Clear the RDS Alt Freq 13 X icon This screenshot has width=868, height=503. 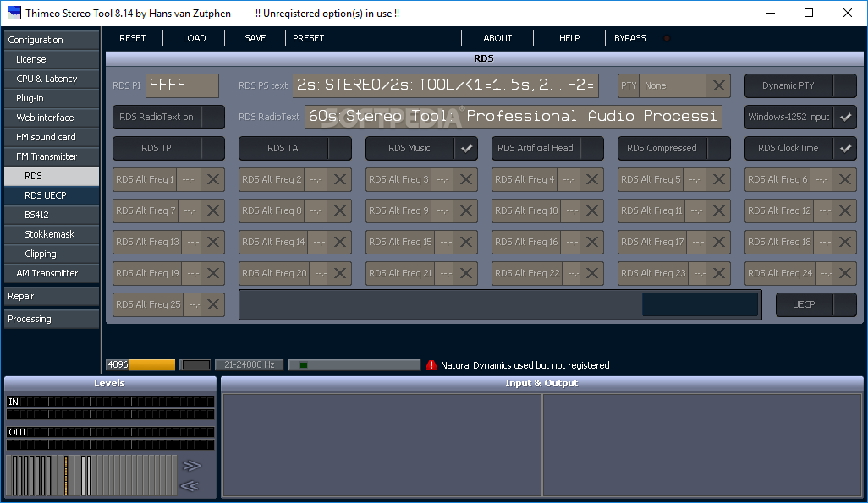point(212,242)
